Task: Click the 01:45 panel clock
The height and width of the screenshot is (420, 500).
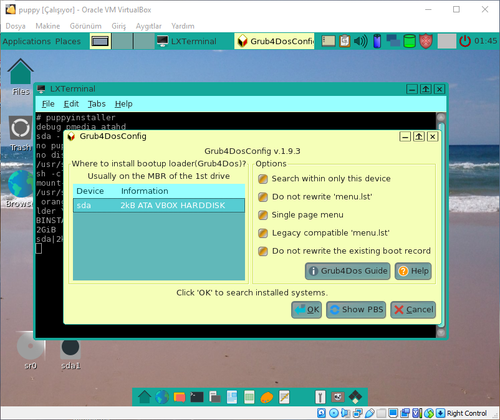Action: tap(485, 41)
